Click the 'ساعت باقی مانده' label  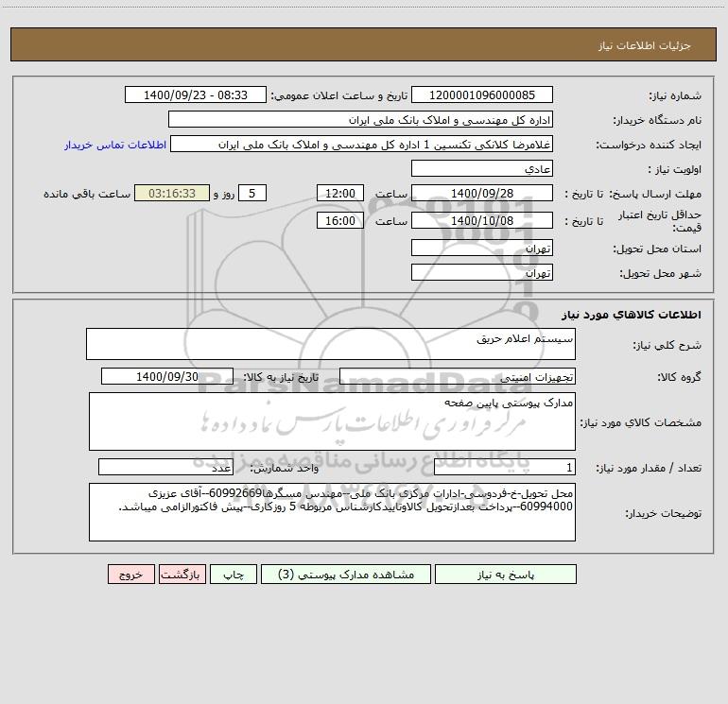pyautogui.click(x=87, y=194)
